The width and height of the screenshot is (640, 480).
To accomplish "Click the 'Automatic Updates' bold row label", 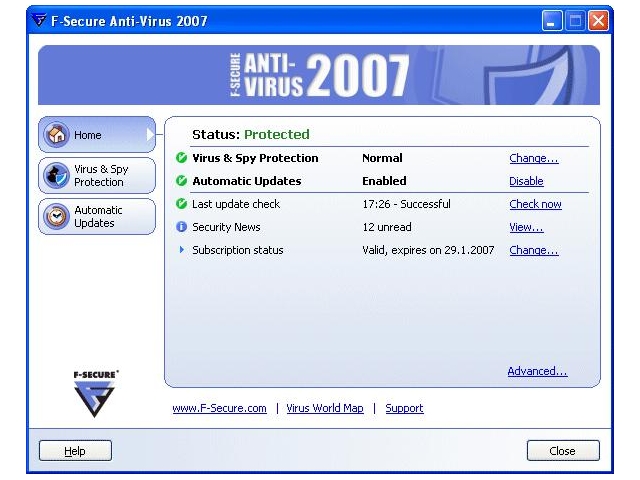I will 247,181.
